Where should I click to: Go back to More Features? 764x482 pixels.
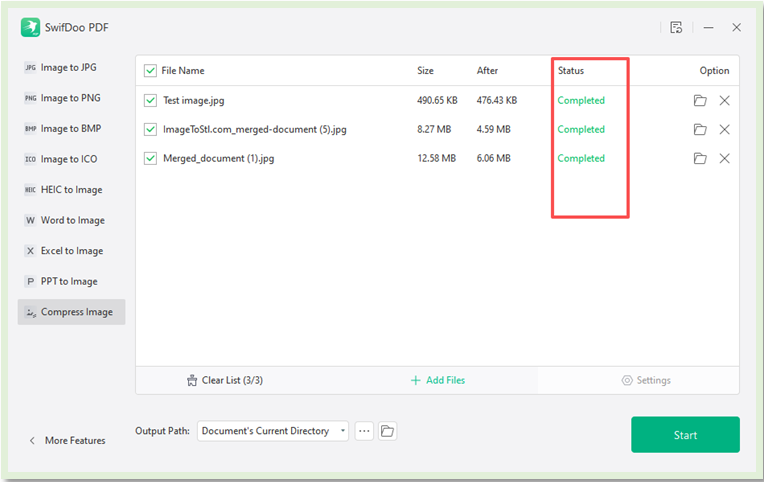(x=67, y=441)
